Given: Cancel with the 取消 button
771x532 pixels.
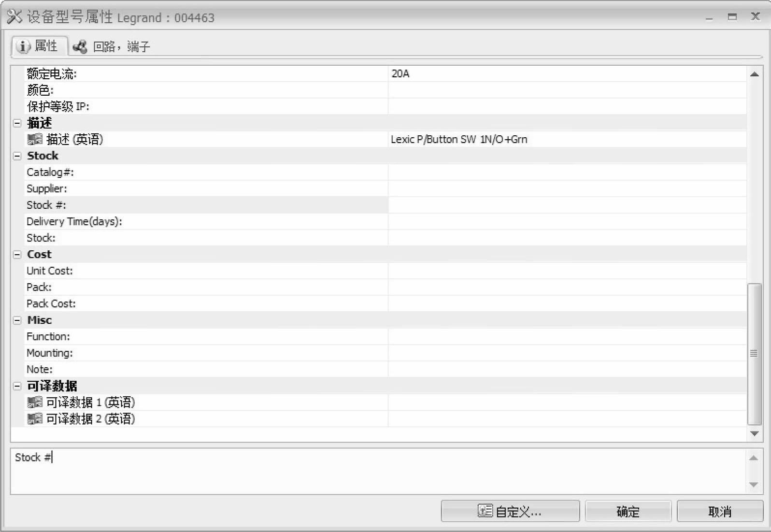Looking at the screenshot, I should coord(720,511).
